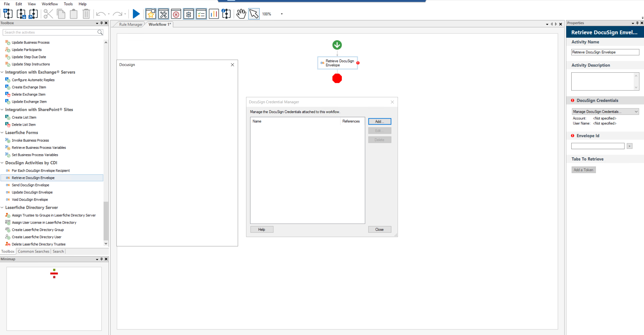Open the Workflow menu

[50, 4]
